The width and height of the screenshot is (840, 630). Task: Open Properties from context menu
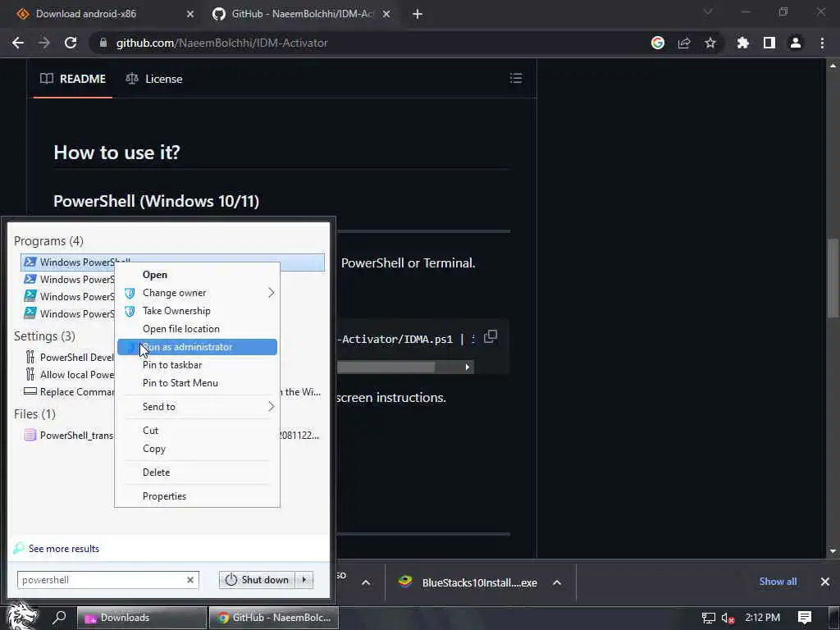coord(197,496)
